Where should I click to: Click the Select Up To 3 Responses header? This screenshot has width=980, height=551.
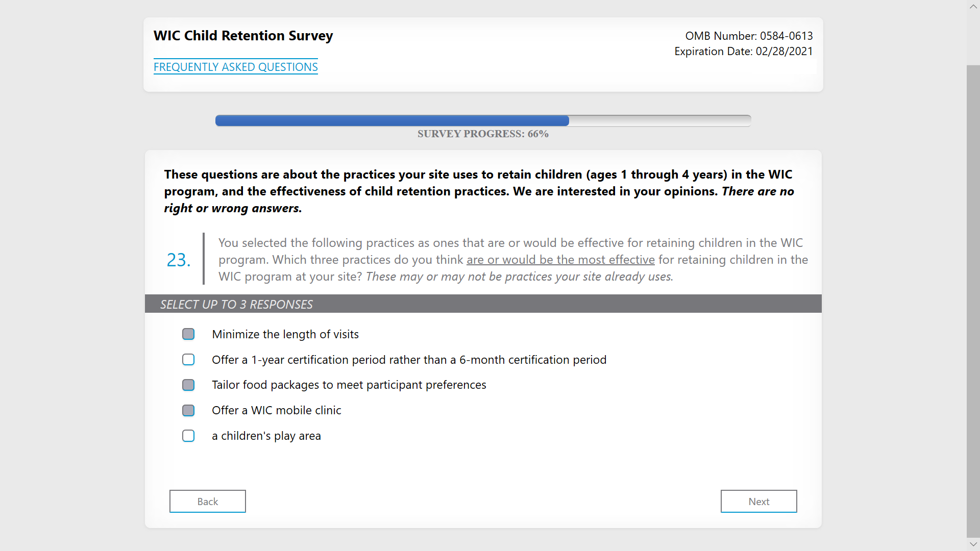point(236,305)
